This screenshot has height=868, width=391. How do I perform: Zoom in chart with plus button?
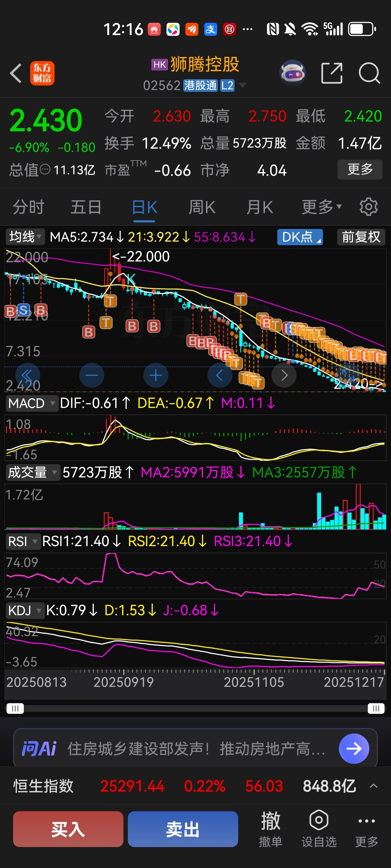coord(156,375)
